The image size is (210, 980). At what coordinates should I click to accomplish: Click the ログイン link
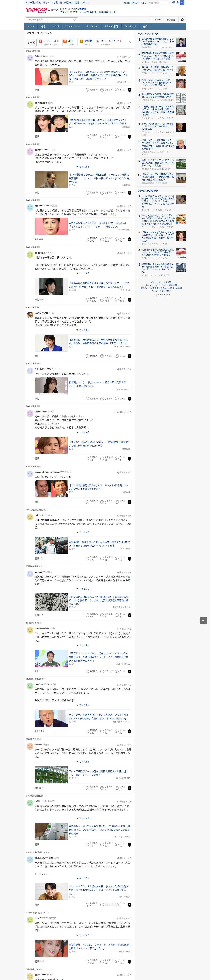pos(64,12)
